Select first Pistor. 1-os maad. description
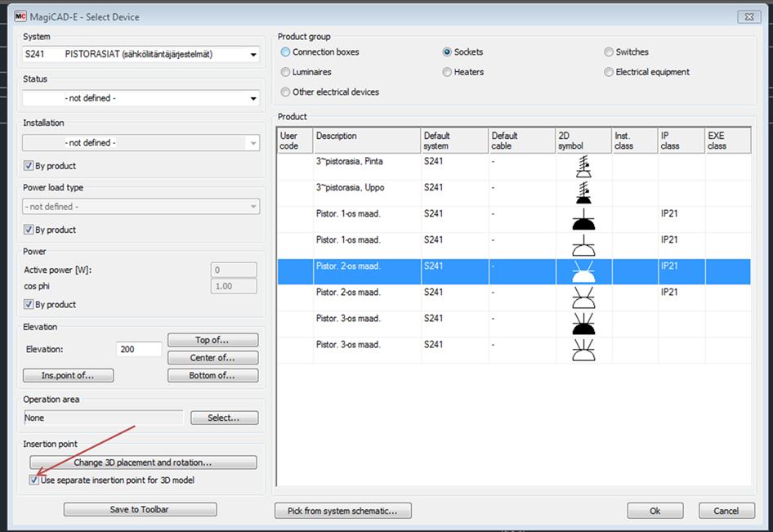The width and height of the screenshot is (773, 532). tap(348, 213)
